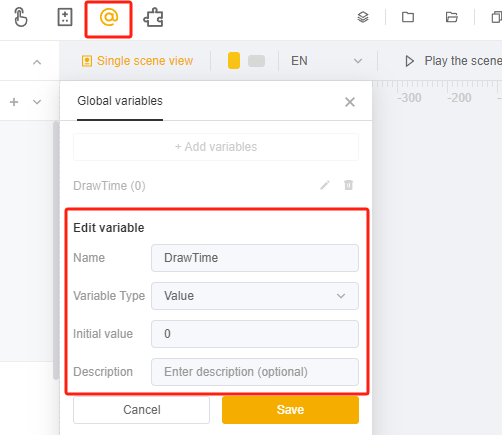Click the Cancel button
The height and width of the screenshot is (435, 502).
click(142, 410)
